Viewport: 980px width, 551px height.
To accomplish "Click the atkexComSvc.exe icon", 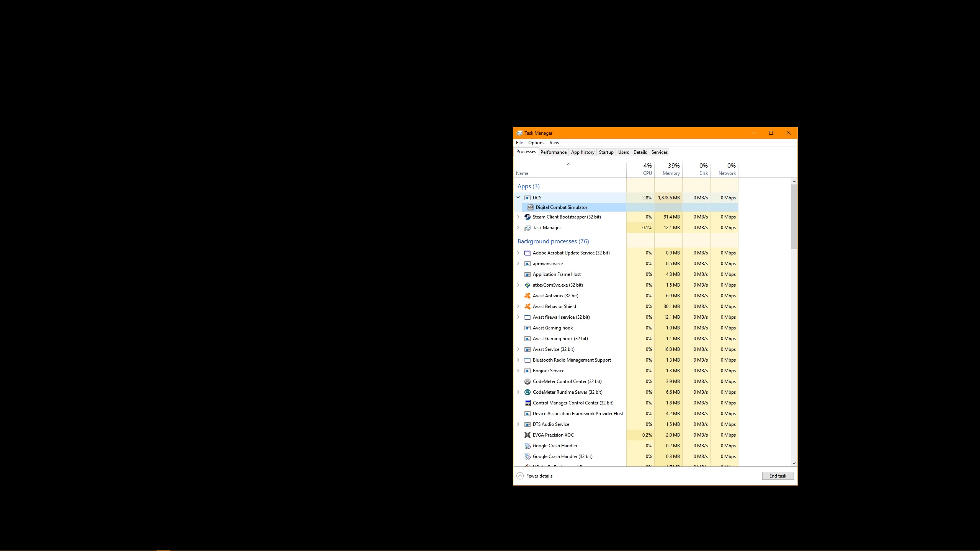I will pos(527,285).
